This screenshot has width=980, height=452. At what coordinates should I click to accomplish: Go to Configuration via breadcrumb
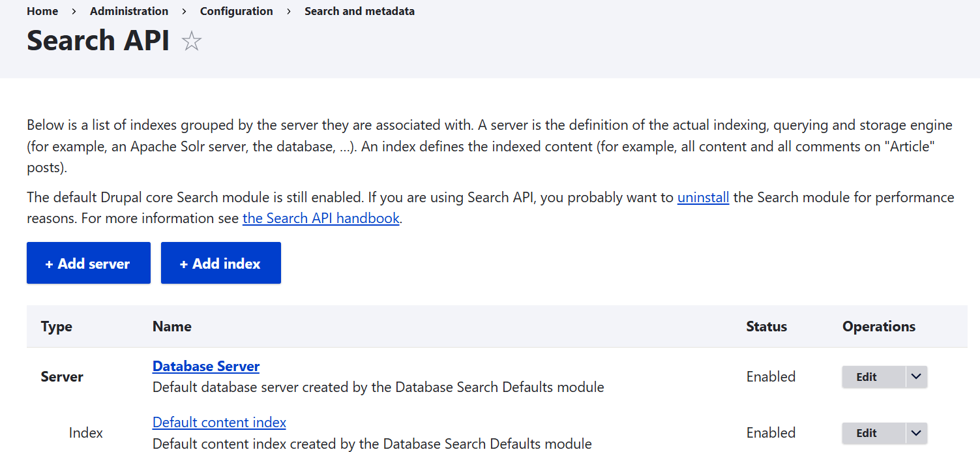(236, 10)
